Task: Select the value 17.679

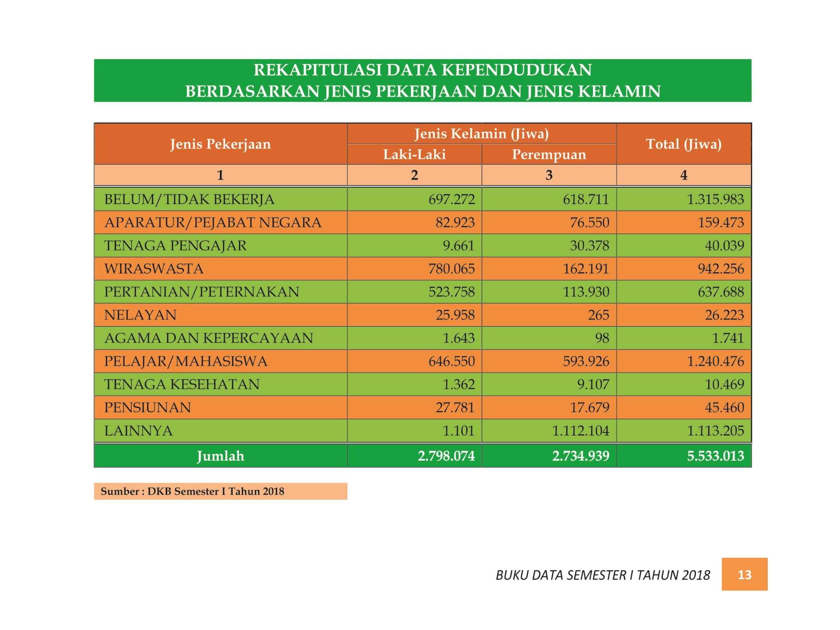Action: [x=590, y=407]
